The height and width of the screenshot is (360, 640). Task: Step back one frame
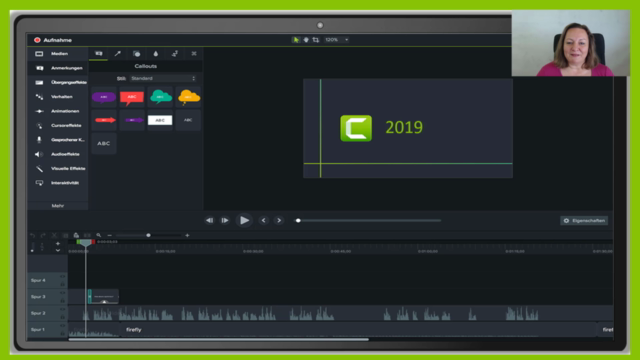(209, 220)
